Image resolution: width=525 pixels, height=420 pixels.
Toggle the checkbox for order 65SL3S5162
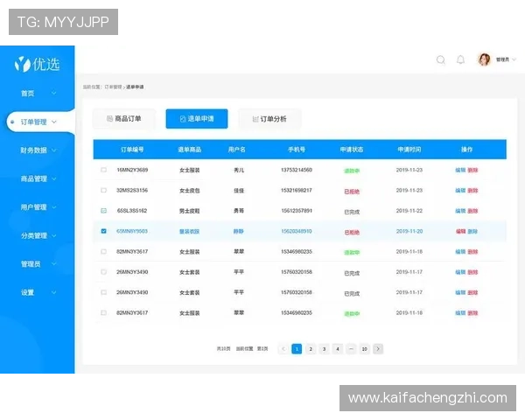click(103, 211)
